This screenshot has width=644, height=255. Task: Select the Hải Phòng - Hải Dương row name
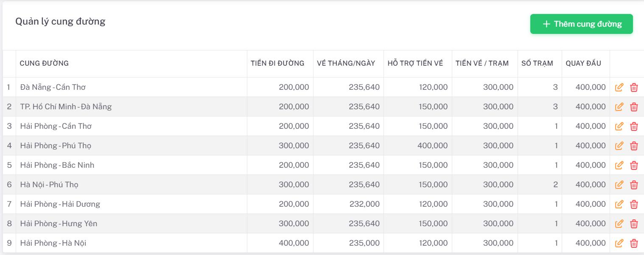pos(60,204)
